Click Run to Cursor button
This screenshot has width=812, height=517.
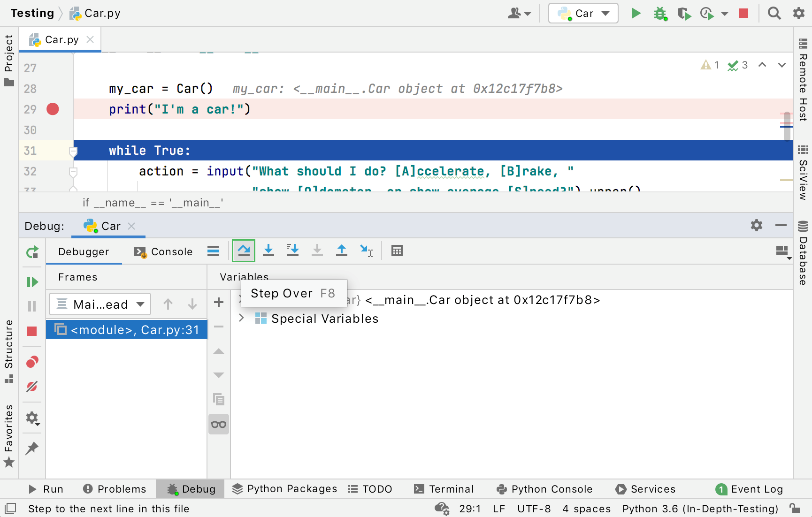[366, 251]
